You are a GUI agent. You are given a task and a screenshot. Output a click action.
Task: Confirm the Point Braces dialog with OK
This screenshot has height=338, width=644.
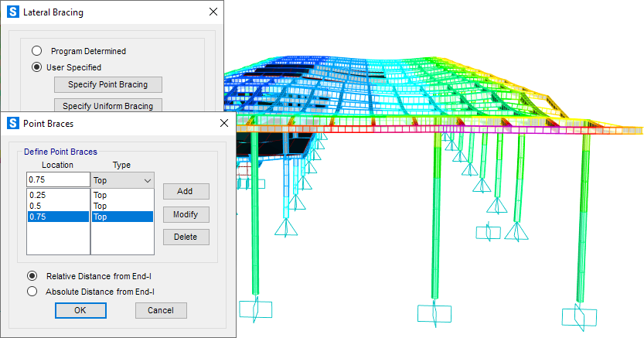pyautogui.click(x=80, y=310)
